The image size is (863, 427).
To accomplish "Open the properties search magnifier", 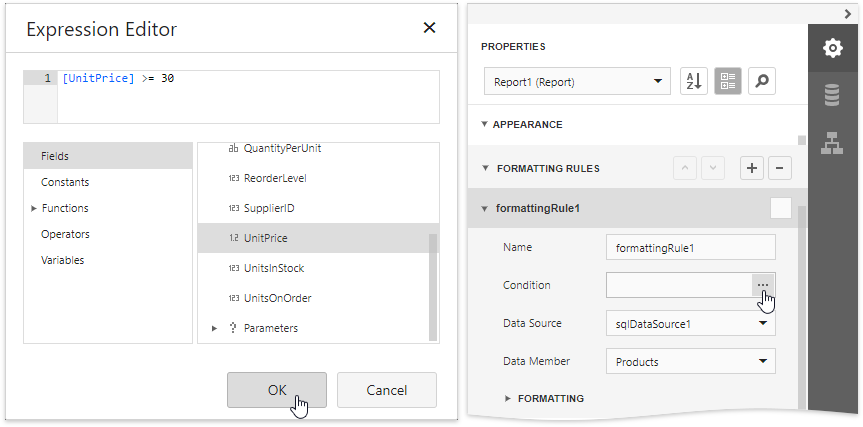I will point(762,82).
